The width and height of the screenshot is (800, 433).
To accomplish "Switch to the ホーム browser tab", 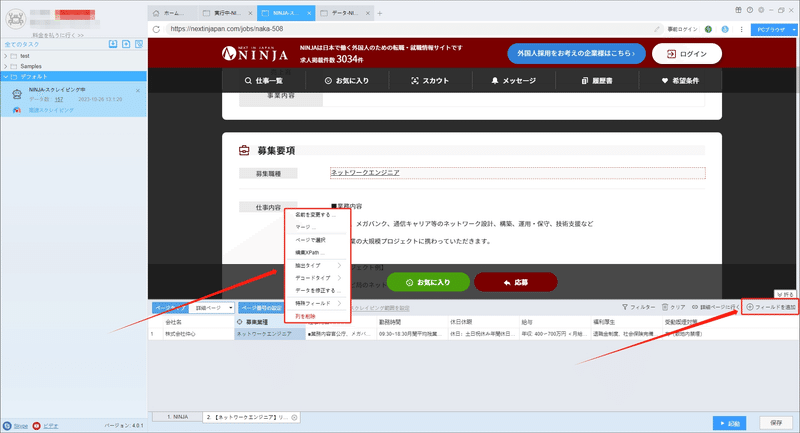I will click(x=172, y=13).
